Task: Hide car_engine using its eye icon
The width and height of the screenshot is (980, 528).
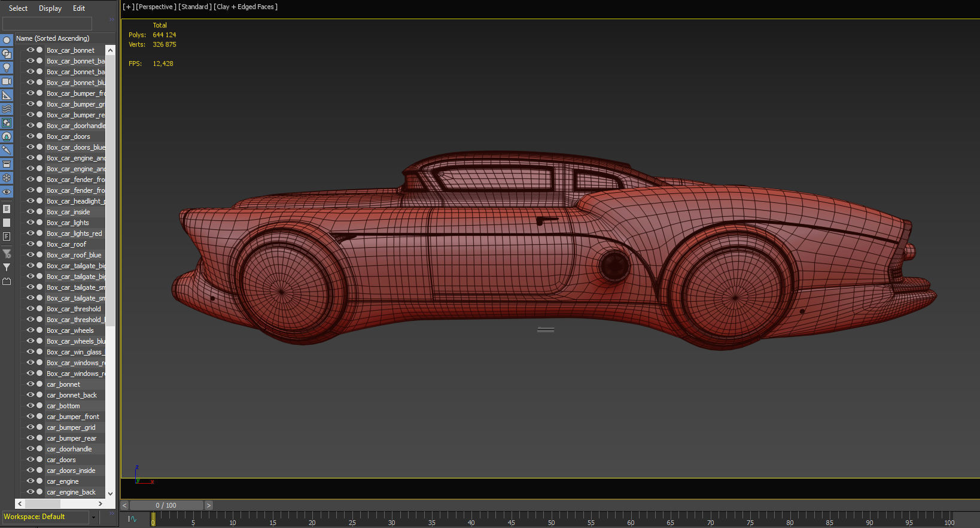Action: coord(31,481)
